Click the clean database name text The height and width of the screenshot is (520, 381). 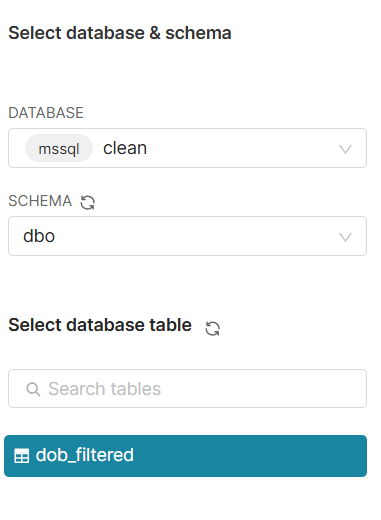(125, 148)
